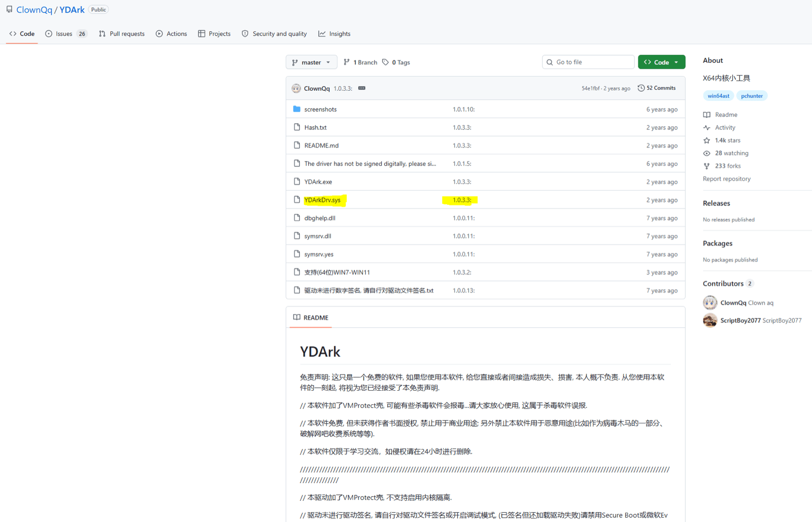Select the README tab
The height and width of the screenshot is (522, 812).
point(311,318)
